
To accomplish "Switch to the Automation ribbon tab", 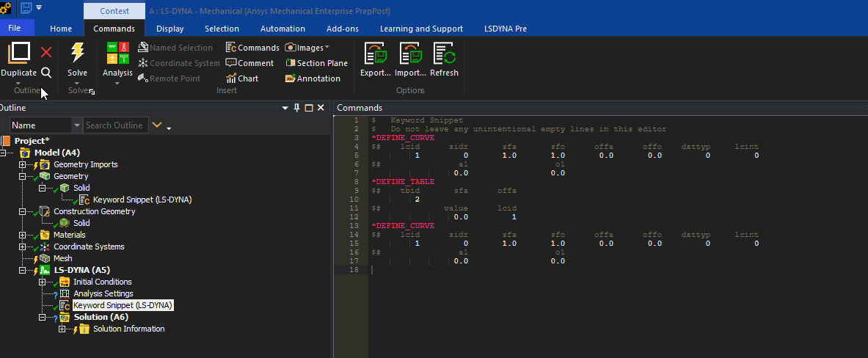I will tap(283, 29).
